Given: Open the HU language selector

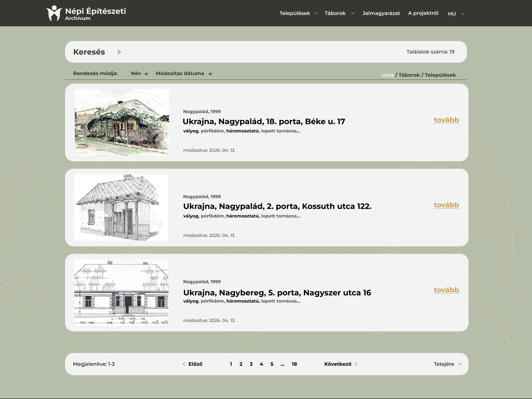Looking at the screenshot, I should pos(456,14).
